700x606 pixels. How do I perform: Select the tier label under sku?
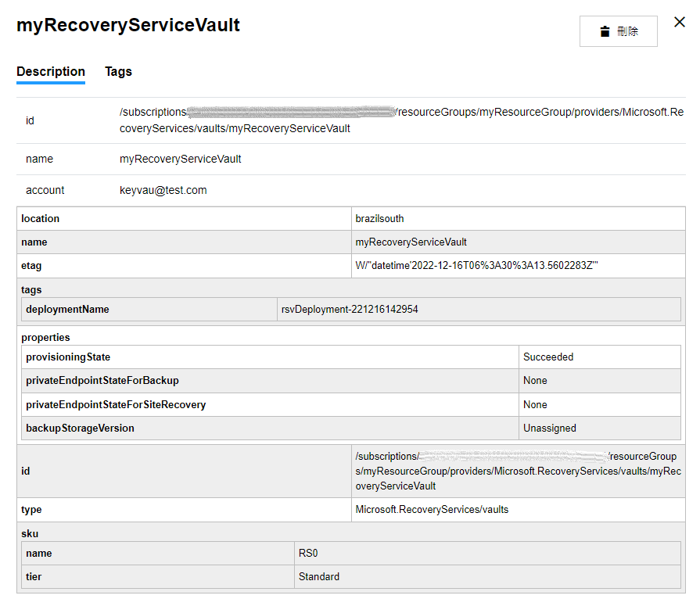pos(34,577)
